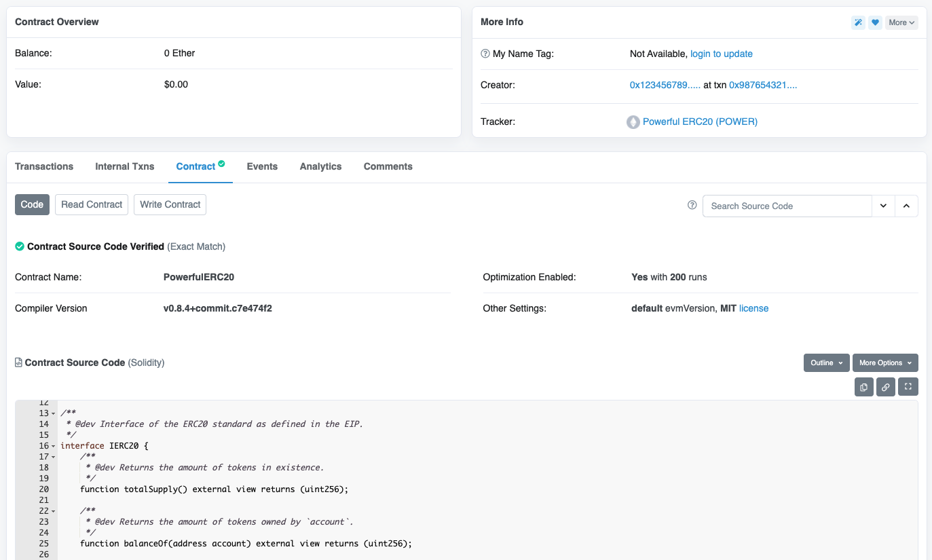Switch to the Events tab

262,166
